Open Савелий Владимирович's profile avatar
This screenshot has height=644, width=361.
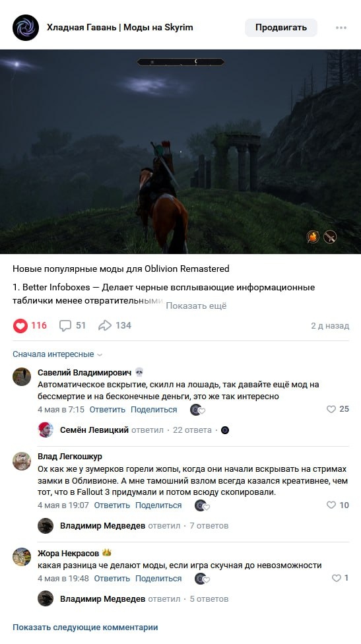22,377
